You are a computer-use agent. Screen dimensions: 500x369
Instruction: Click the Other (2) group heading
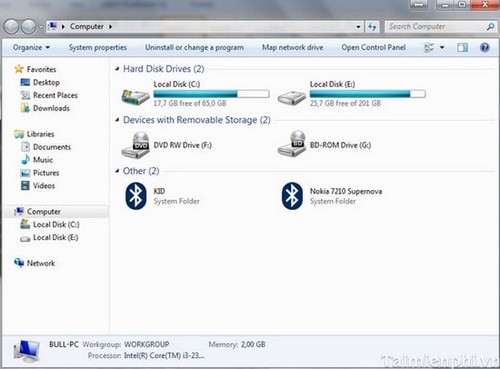click(141, 171)
